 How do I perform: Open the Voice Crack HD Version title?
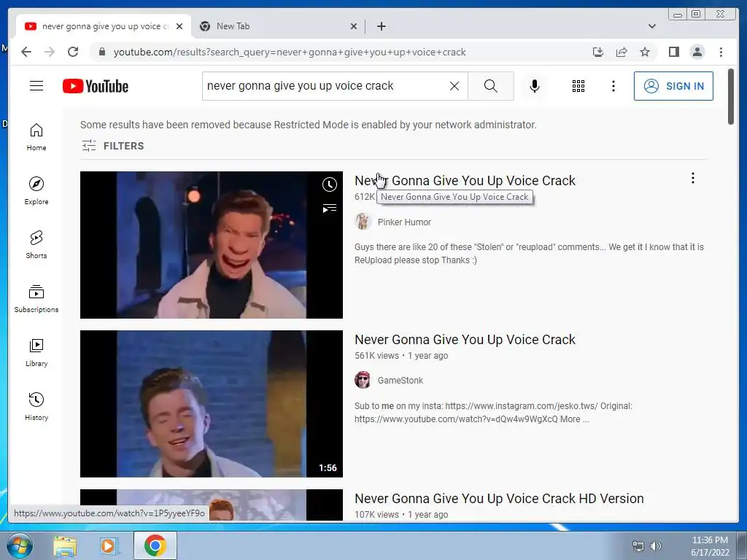point(499,499)
